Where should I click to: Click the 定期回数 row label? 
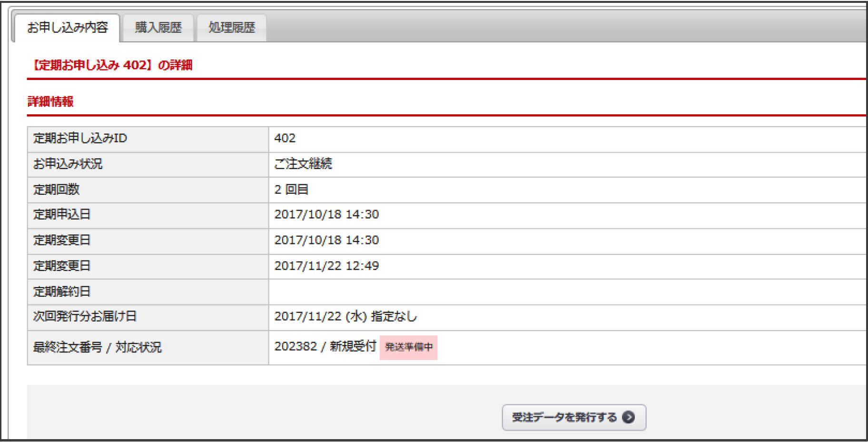(x=56, y=190)
